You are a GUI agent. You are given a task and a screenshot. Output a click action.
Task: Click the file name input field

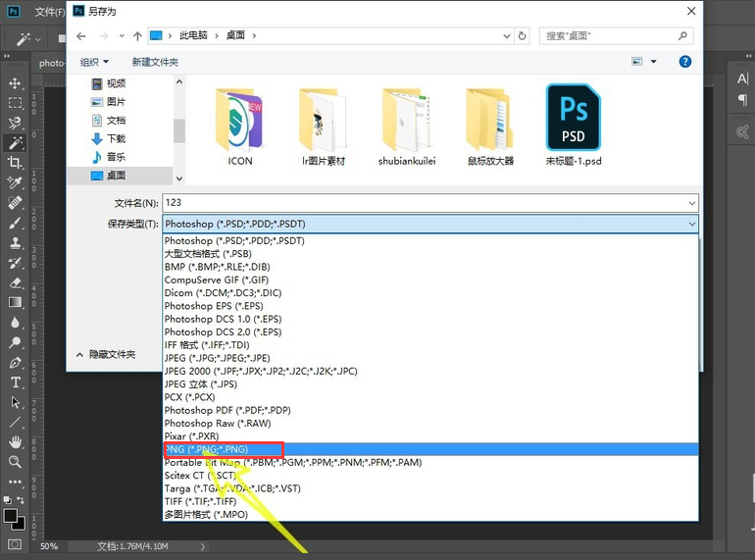(425, 203)
